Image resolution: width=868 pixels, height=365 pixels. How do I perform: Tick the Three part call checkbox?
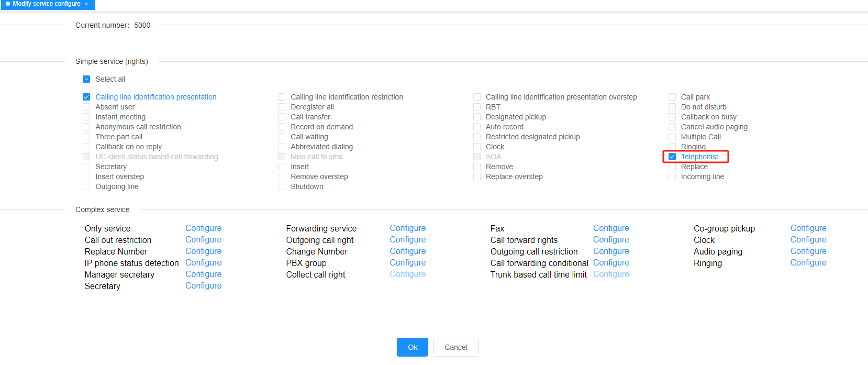(86, 137)
